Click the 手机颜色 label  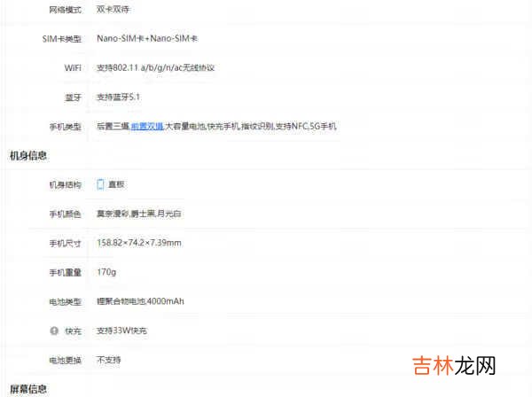tap(65, 214)
